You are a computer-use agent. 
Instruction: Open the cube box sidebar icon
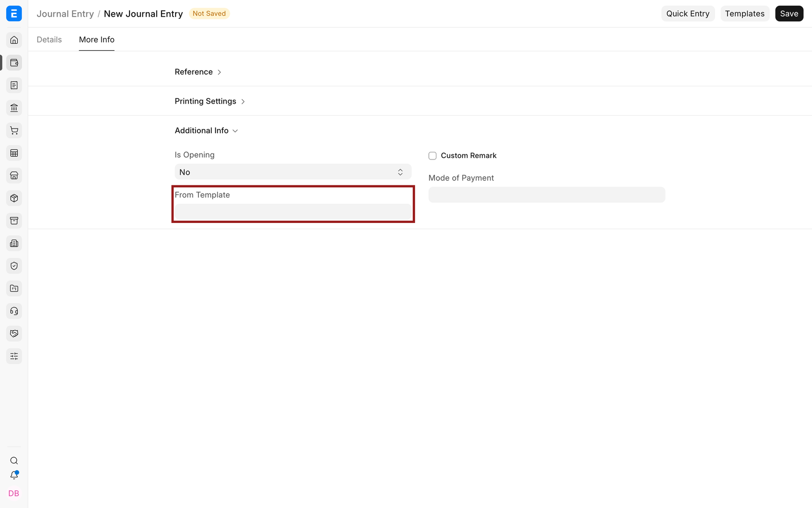click(x=14, y=198)
